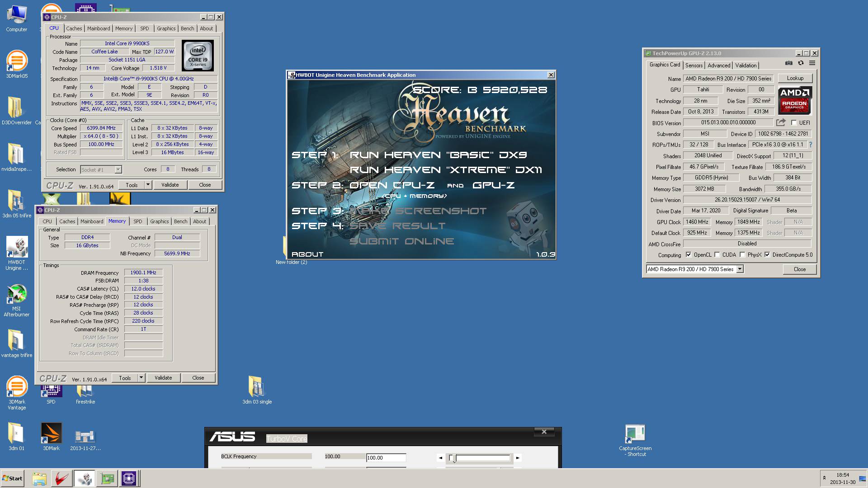Viewport: 868px width, 488px height.
Task: Click BCLK Frequency 100.00 input field
Action: [386, 458]
